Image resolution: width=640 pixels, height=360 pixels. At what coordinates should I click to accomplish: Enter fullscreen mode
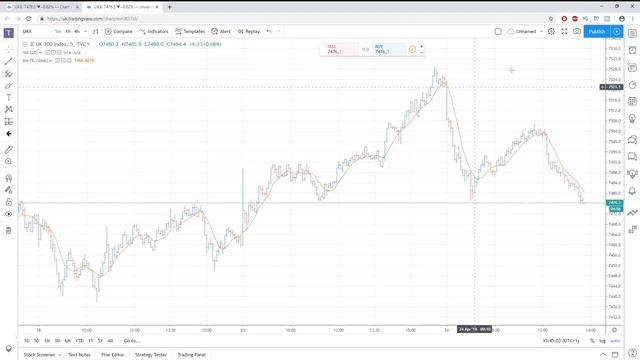pos(564,31)
